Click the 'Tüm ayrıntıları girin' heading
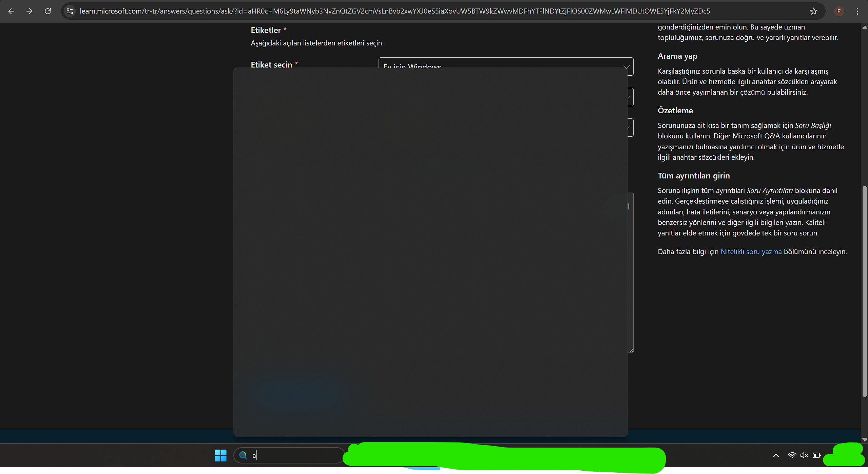This screenshot has width=868, height=474. pyautogui.click(x=694, y=176)
